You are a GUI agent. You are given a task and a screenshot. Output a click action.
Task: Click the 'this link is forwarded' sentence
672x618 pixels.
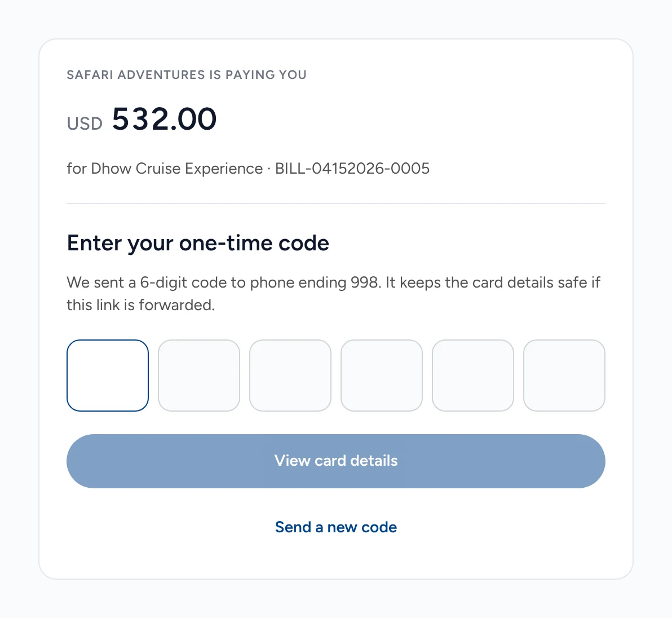[140, 304]
